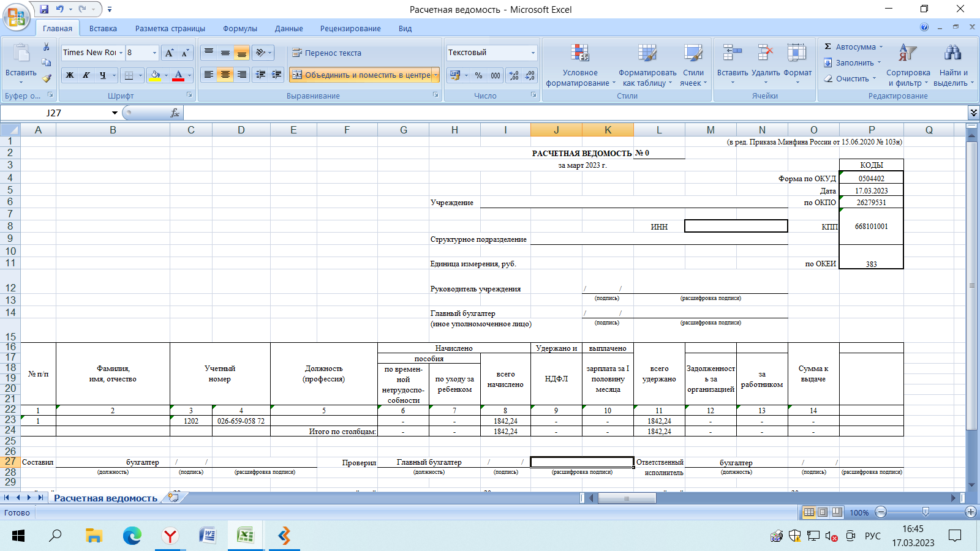Click the insert worksheet icon beside sheet tab

(174, 498)
